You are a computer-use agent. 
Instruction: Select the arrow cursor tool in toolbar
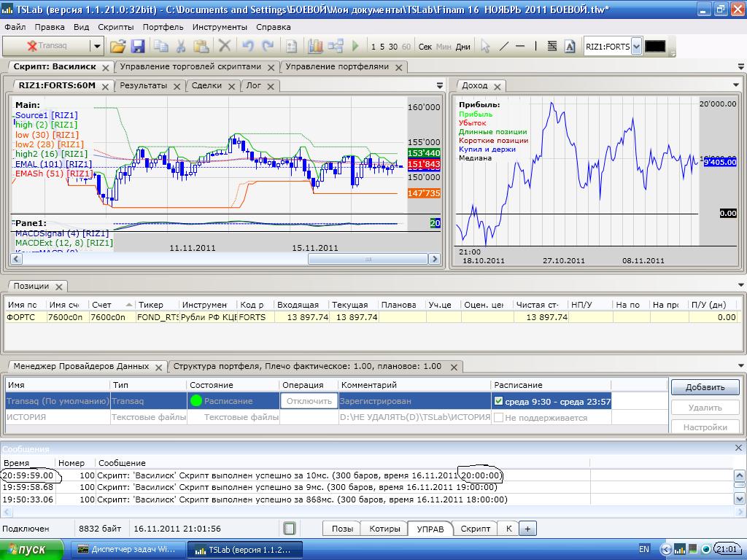(485, 46)
